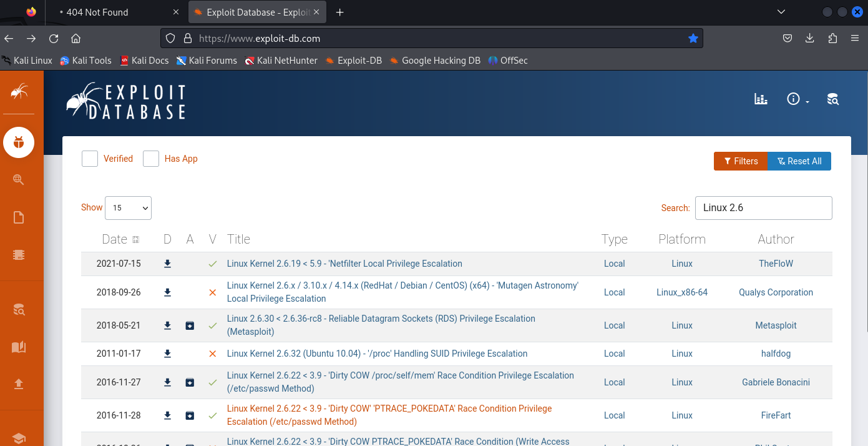Viewport: 868px width, 446px height.
Task: Open the Kali Tools bookmark
Action: [85, 61]
